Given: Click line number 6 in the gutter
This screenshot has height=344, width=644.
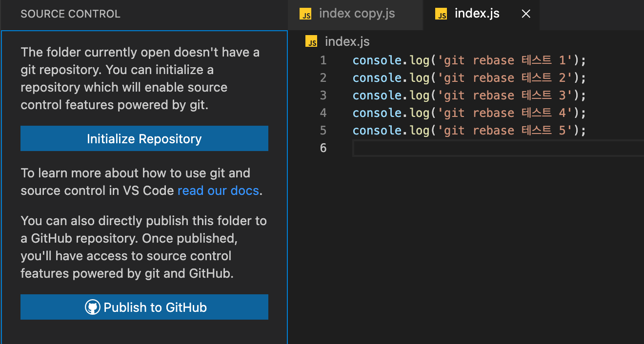Looking at the screenshot, I should (323, 148).
